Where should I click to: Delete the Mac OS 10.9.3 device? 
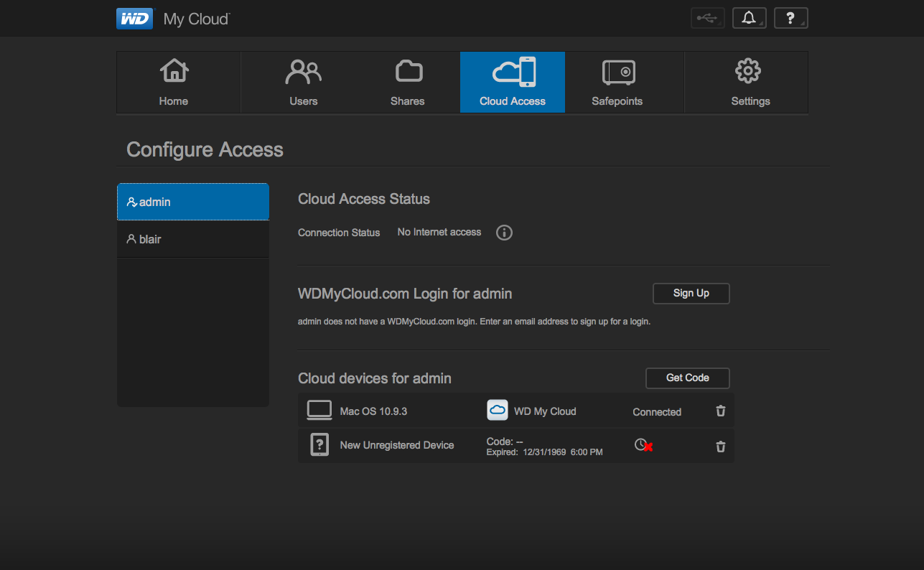pos(721,411)
